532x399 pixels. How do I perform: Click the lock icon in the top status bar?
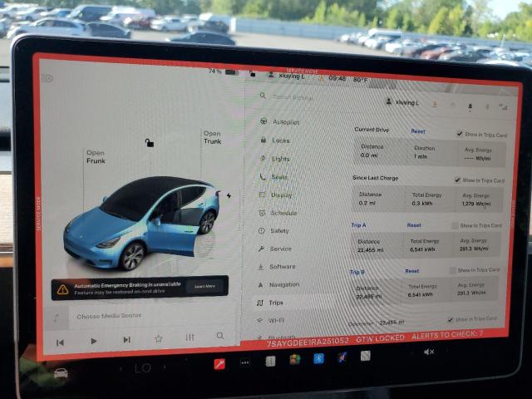click(x=252, y=73)
